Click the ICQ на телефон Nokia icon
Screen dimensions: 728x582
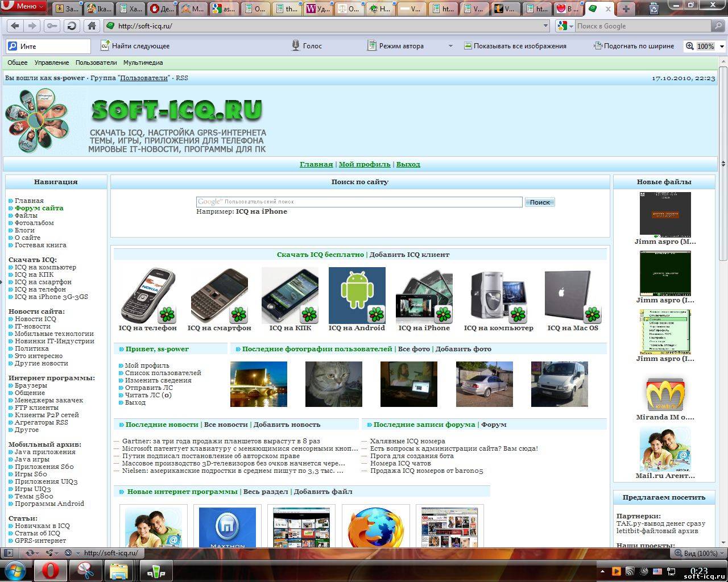tap(148, 296)
